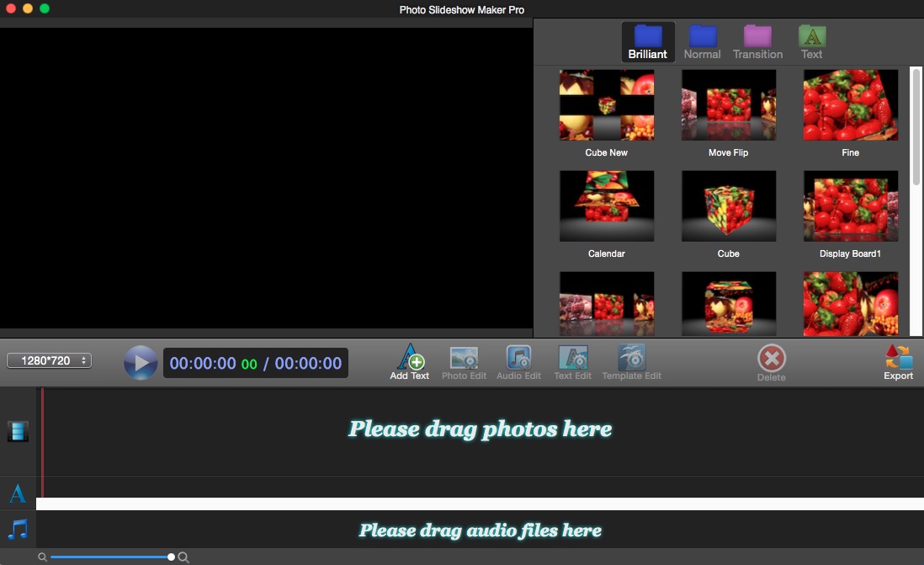This screenshot has width=924, height=565.
Task: Select the text track A icon
Action: [18, 493]
